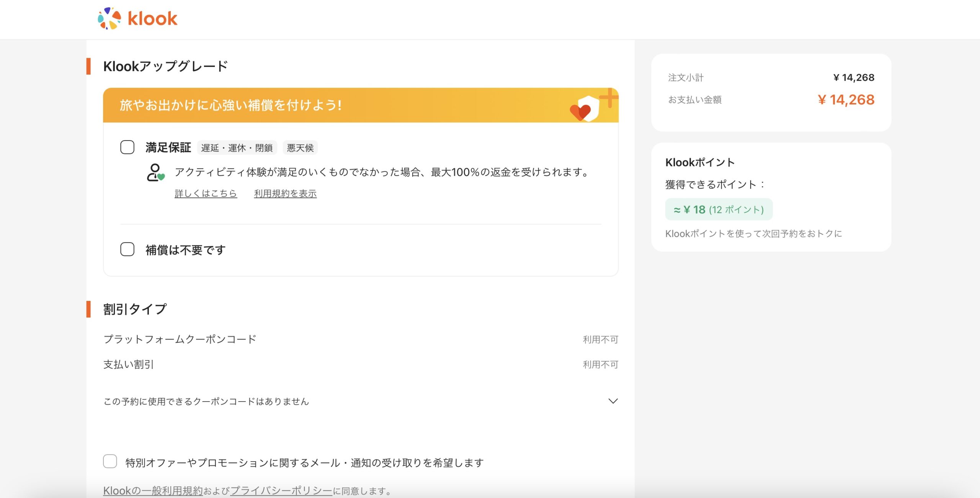
Task: Click the Klookアップグレード section heading
Action: point(165,66)
